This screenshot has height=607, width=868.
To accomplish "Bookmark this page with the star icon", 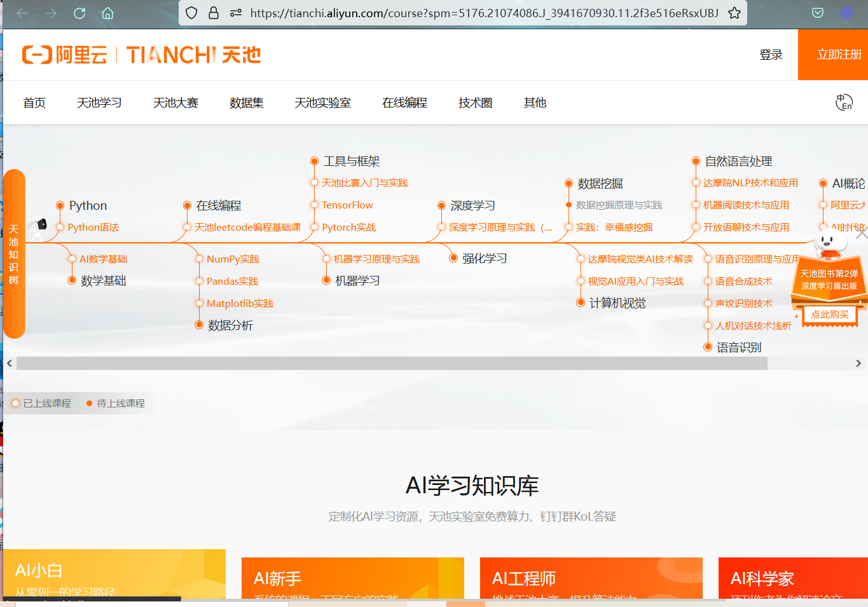I will pos(734,13).
